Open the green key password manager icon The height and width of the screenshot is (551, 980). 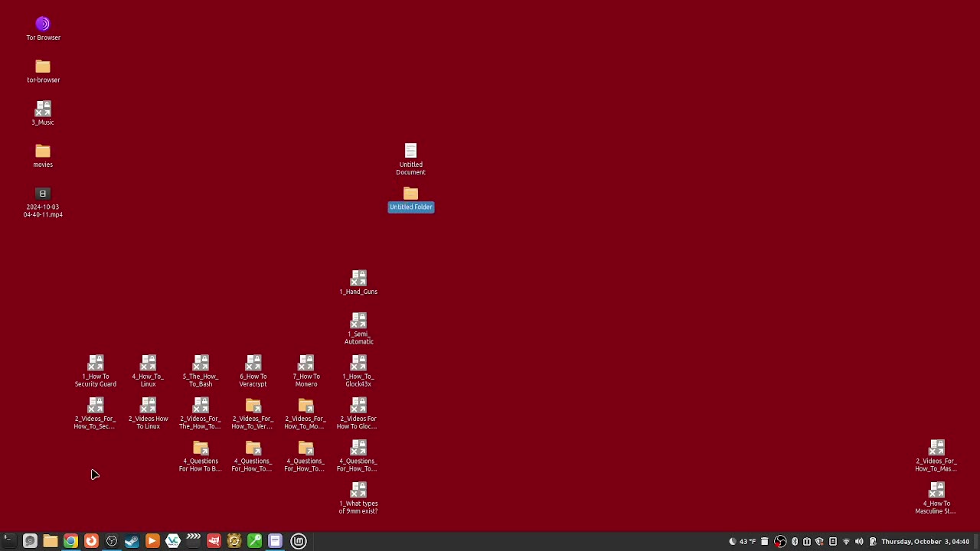[254, 541]
